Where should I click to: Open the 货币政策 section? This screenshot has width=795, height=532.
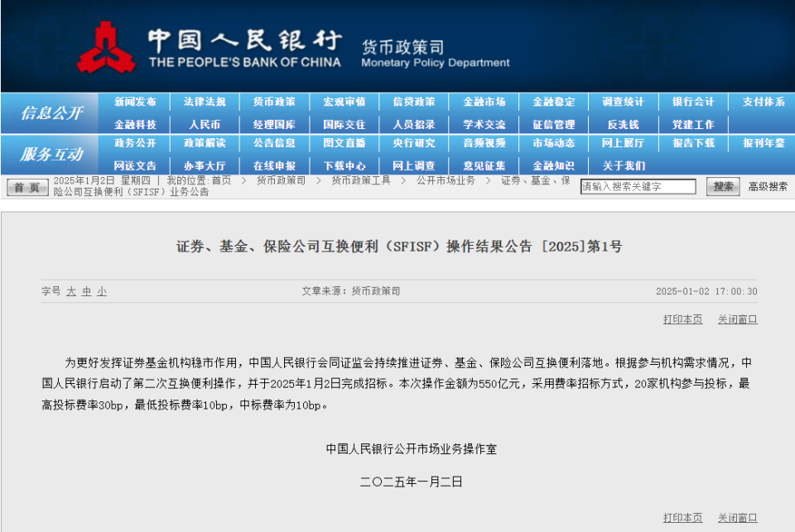tap(273, 103)
